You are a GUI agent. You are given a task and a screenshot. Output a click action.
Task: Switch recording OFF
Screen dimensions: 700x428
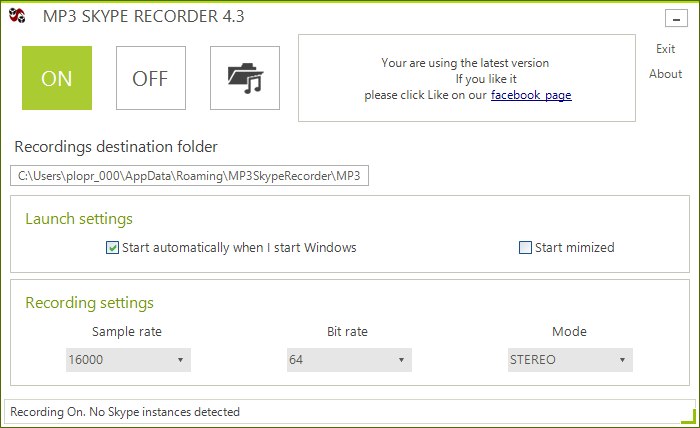(x=151, y=78)
